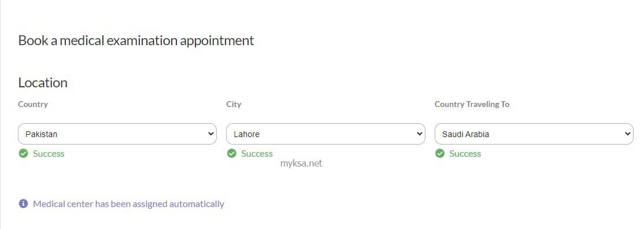
Task: Click the Success text under the Country field
Action: (49, 154)
